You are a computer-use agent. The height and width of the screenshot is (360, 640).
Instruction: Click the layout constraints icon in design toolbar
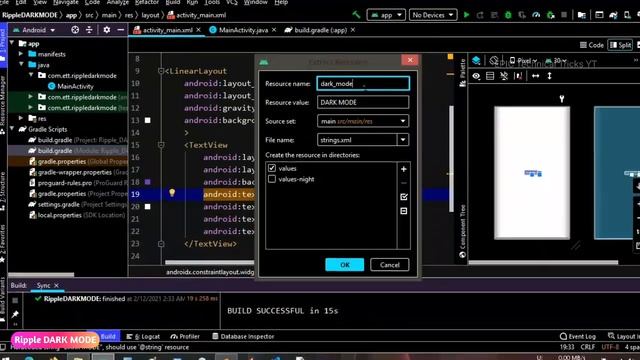click(x=518, y=76)
